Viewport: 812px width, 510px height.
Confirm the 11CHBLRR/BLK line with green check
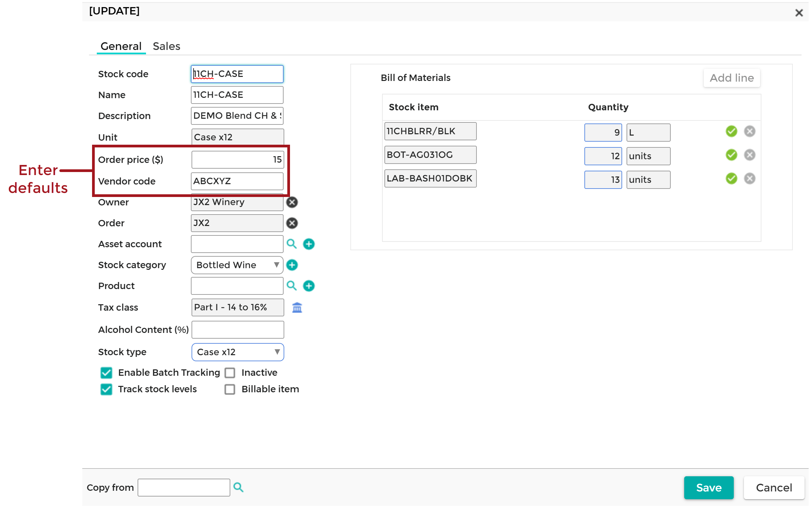731,131
